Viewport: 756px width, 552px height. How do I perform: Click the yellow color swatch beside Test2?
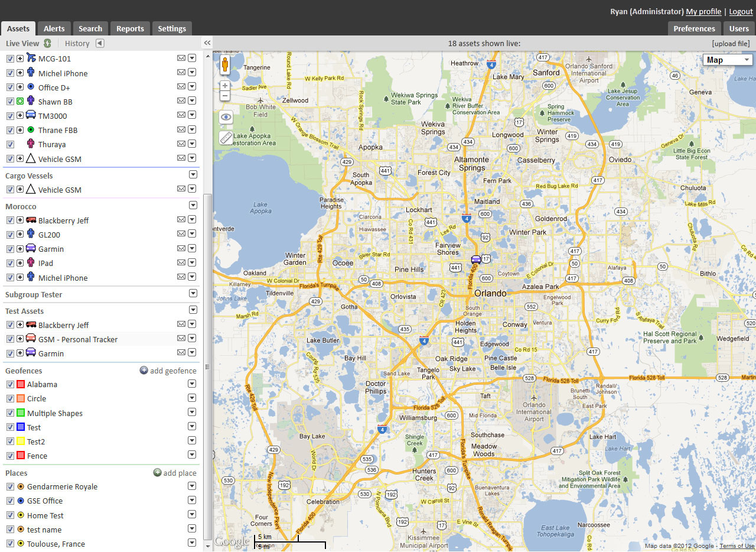tap(19, 441)
